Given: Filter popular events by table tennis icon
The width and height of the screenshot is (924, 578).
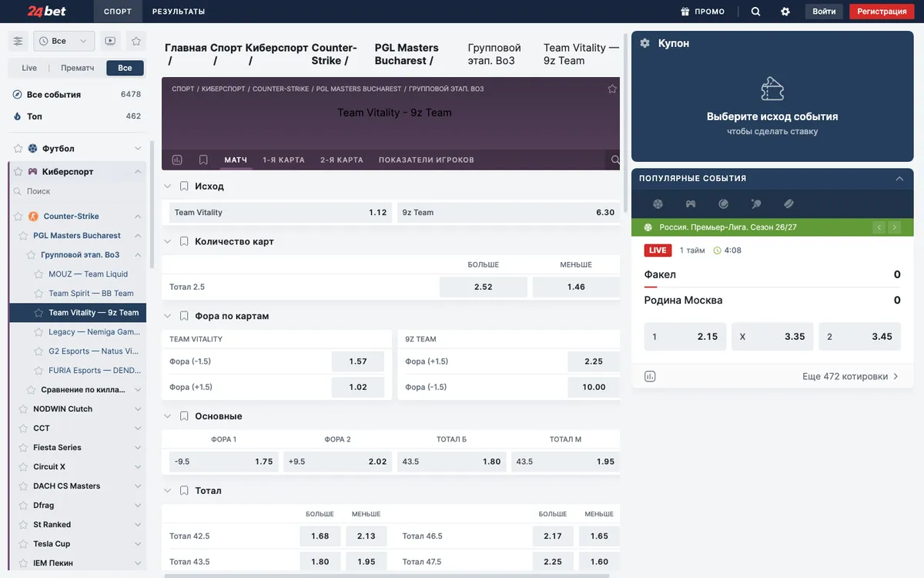Looking at the screenshot, I should [x=756, y=204].
